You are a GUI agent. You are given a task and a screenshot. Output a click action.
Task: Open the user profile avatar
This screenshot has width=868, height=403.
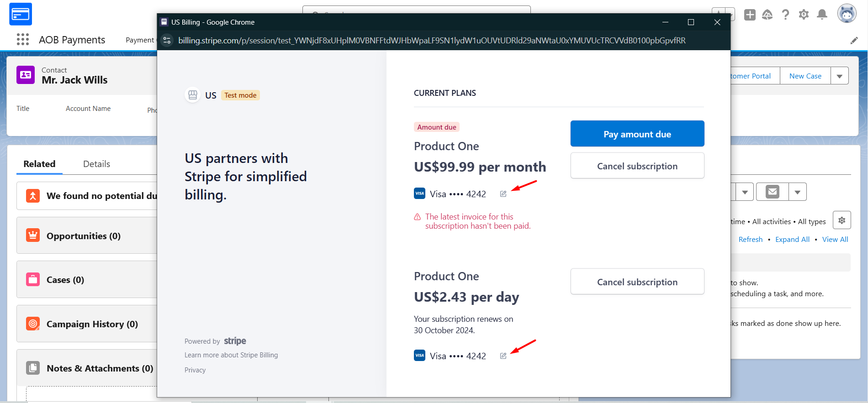pos(847,14)
